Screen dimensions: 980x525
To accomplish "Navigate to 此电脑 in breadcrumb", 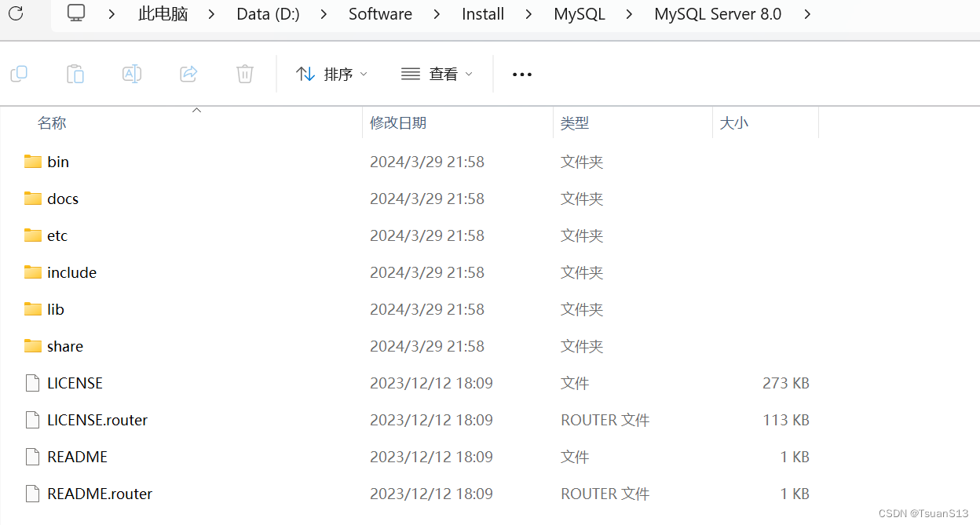I will (x=163, y=14).
